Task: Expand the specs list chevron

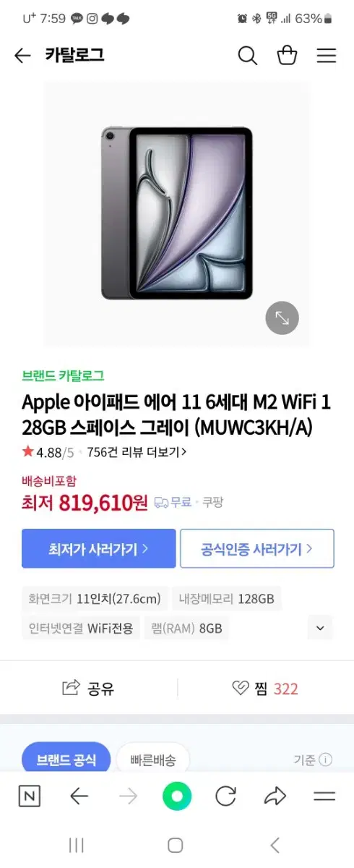Action: click(320, 628)
